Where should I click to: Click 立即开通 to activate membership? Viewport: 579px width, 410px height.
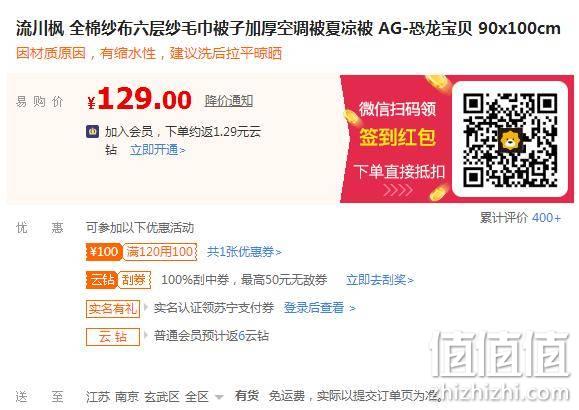pos(158,150)
